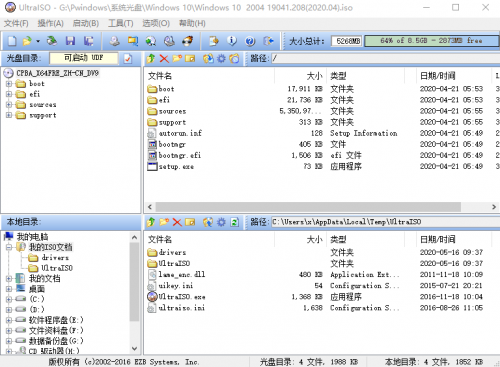The width and height of the screenshot is (500, 367).
Task: Click the clock-folder icon in image toolbar
Action: pos(234,59)
